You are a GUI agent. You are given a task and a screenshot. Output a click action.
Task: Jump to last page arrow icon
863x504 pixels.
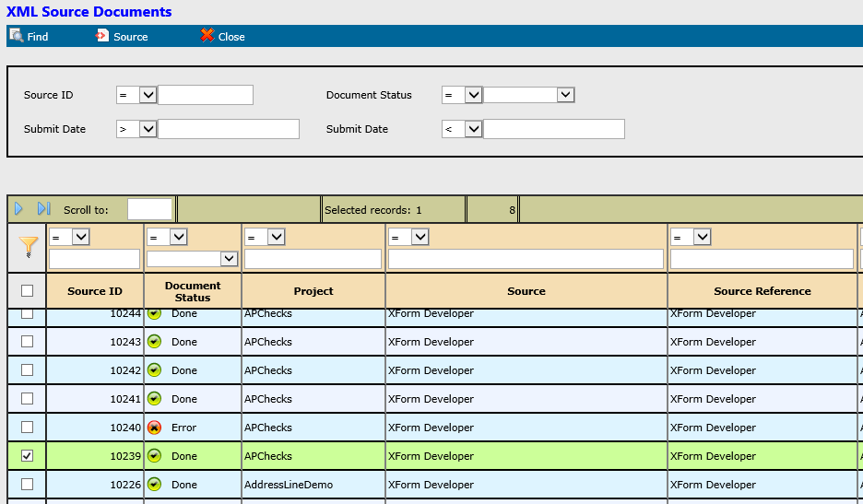click(x=43, y=209)
